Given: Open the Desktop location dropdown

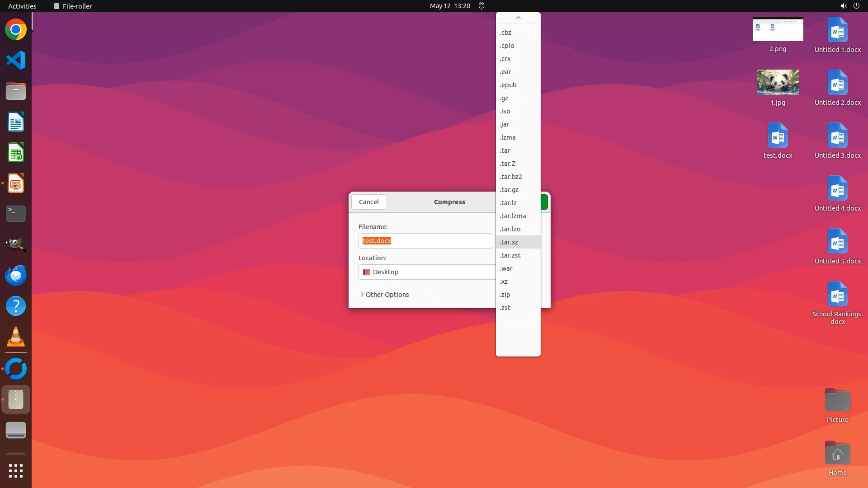Looking at the screenshot, I should click(427, 272).
